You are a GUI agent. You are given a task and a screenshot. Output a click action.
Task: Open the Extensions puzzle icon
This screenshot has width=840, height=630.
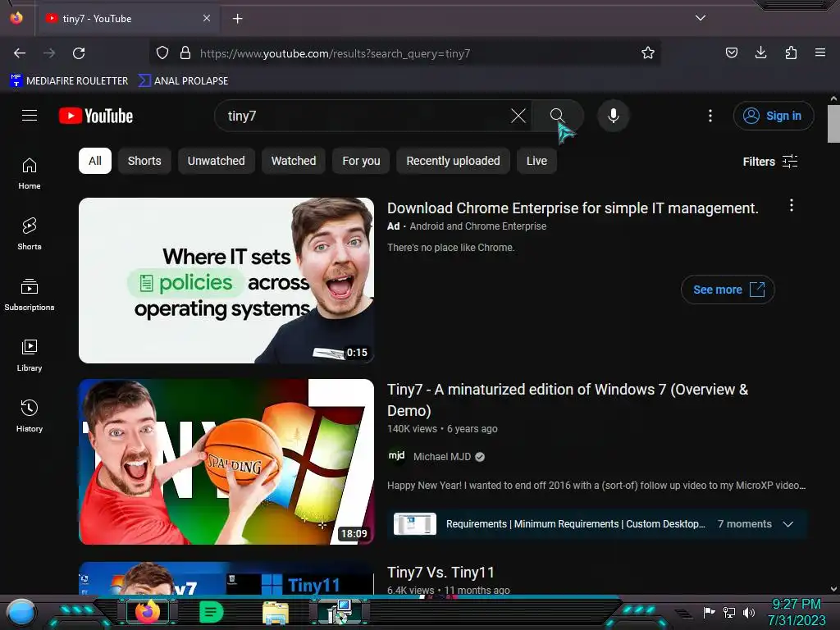click(x=791, y=53)
